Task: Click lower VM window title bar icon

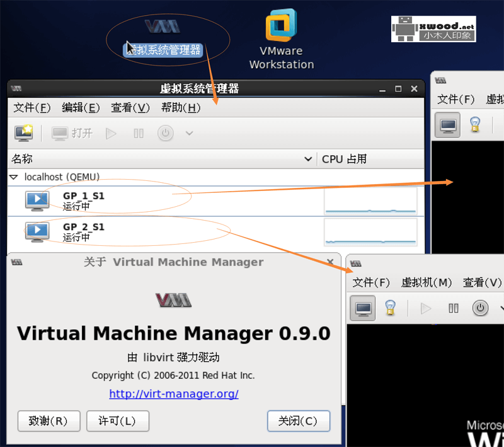Action: point(356,264)
